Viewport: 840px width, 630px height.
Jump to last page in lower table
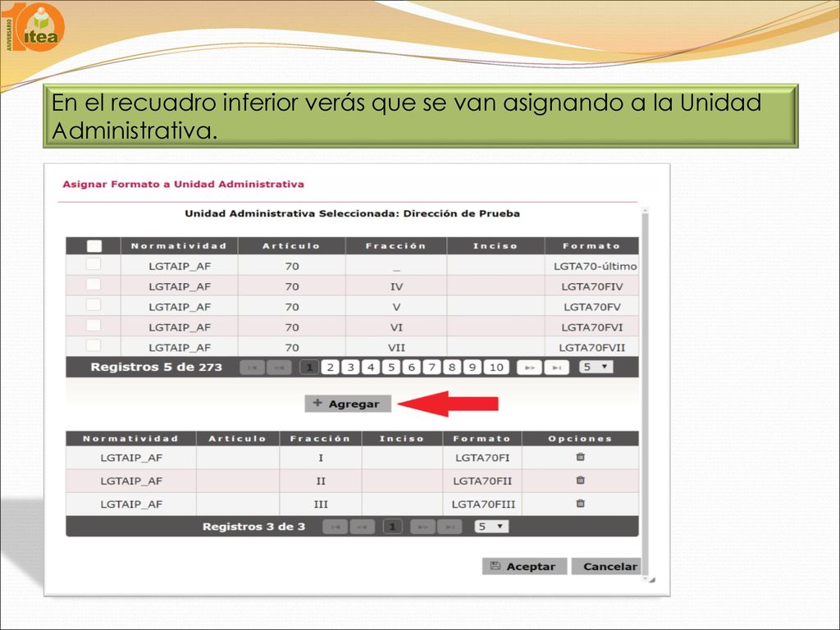pos(450,527)
